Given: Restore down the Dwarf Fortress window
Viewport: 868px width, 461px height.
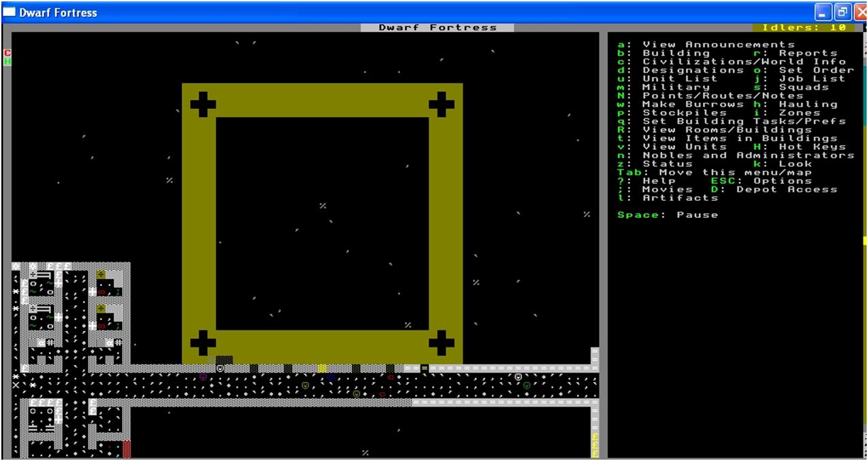Looking at the screenshot, I should tap(841, 12).
